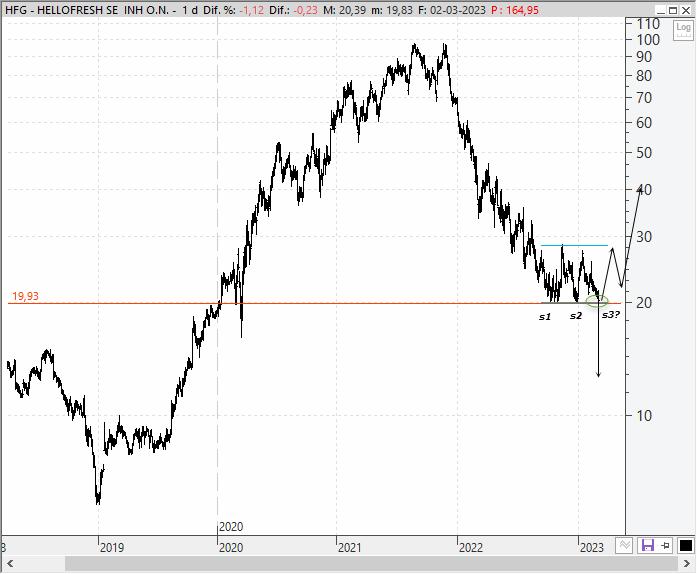Viewport: 697px width, 574px height.
Task: Maximize the HFG chart window
Action: [673, 10]
